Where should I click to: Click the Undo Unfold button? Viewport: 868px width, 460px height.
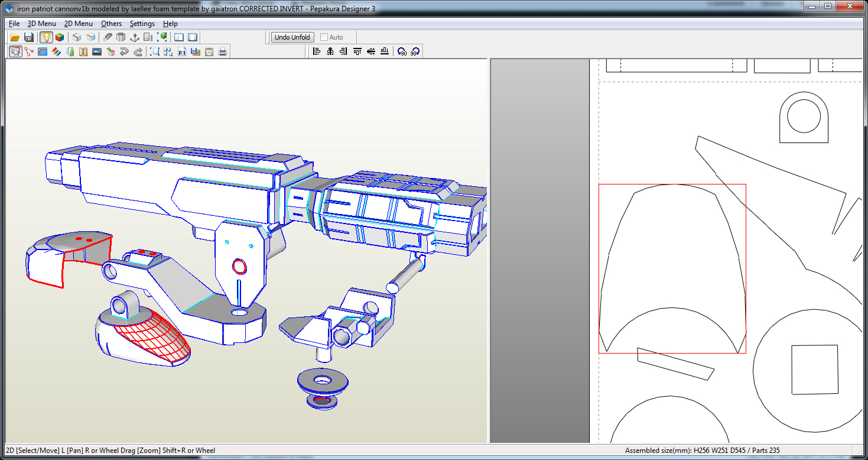[x=292, y=37]
